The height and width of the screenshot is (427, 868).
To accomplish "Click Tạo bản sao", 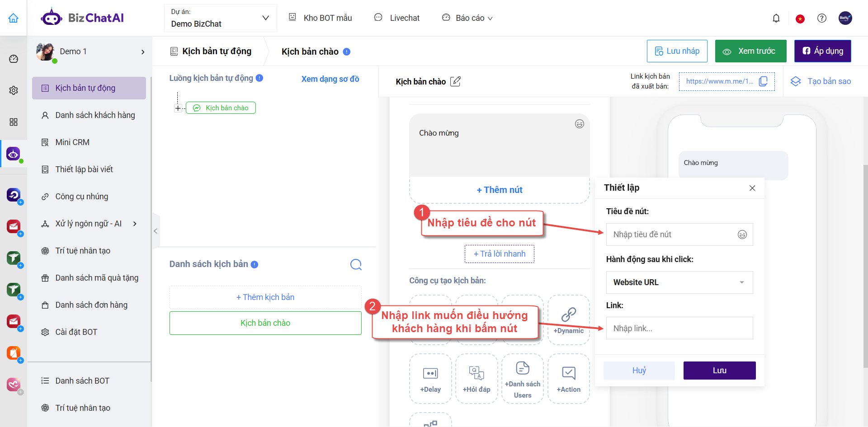I will click(821, 81).
